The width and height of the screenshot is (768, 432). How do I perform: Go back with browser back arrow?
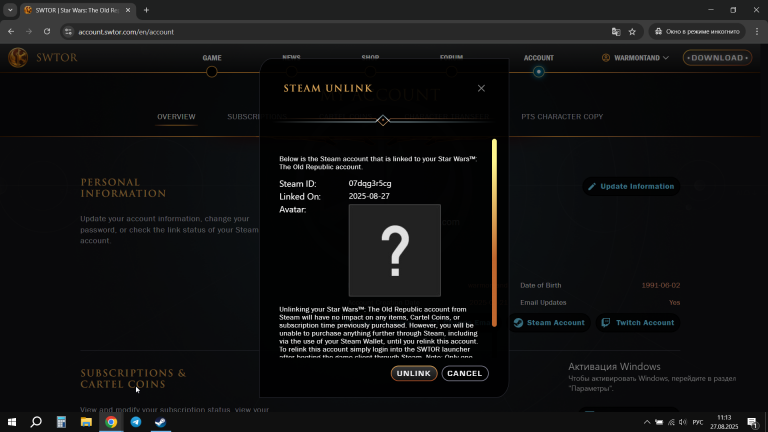(x=11, y=31)
